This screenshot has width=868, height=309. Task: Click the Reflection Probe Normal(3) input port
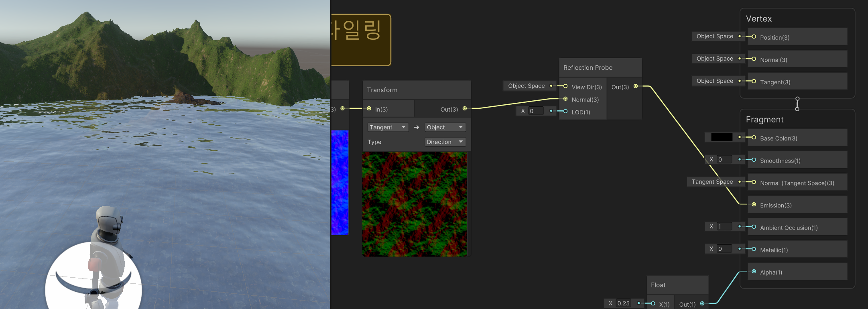click(x=565, y=99)
